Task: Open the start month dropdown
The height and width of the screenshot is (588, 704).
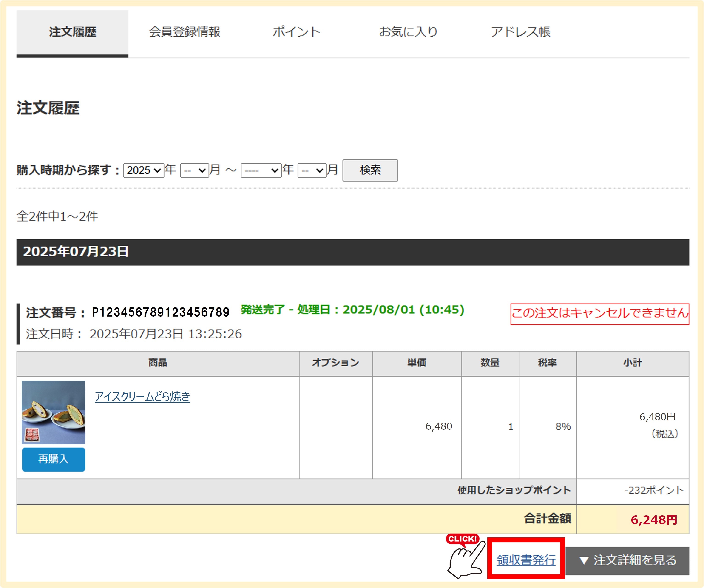Action: [194, 170]
